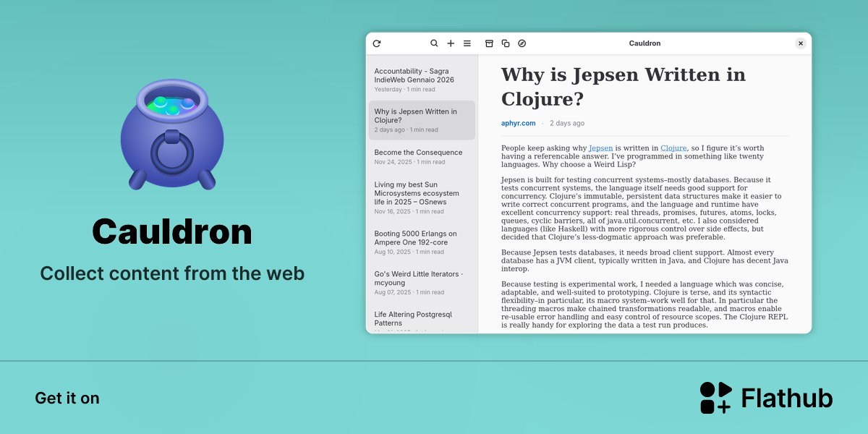This screenshot has width=868, height=434.
Task: Open the Life Altering Postgresql Patterns article
Action: (x=422, y=319)
